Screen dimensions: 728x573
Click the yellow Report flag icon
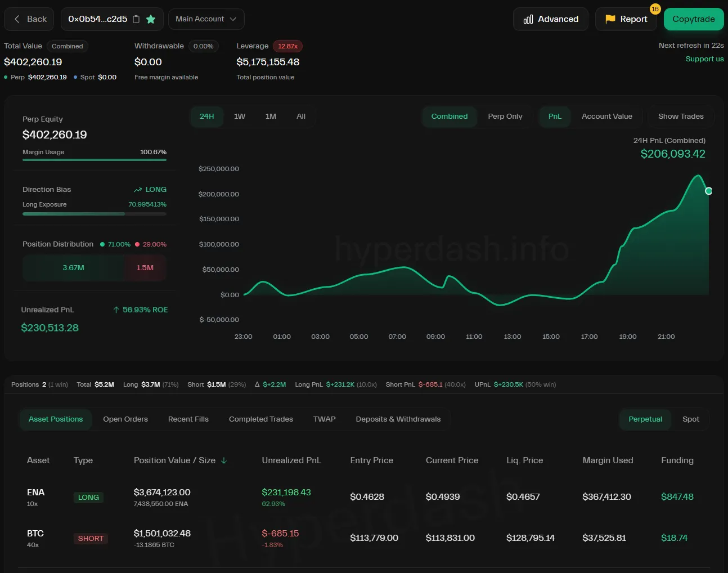610,19
